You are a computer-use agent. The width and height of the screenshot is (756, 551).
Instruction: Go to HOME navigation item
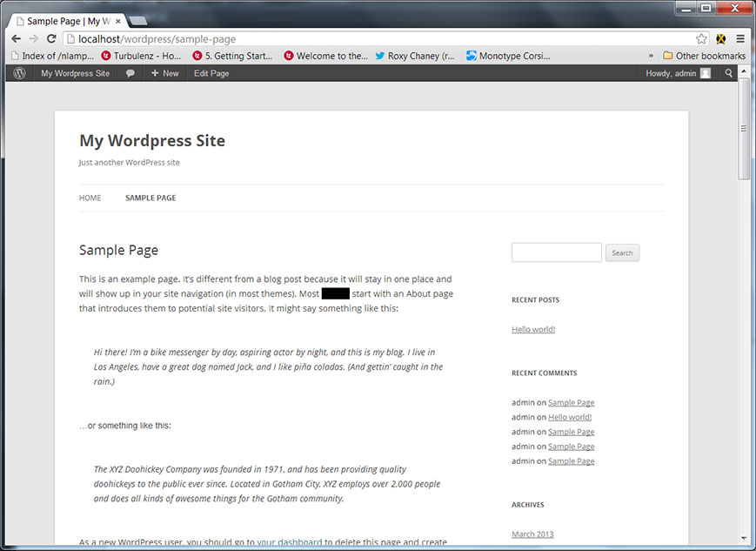[x=90, y=198]
